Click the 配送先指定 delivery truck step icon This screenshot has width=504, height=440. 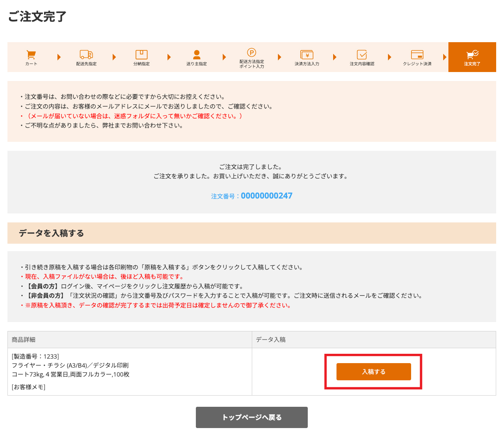coord(86,54)
